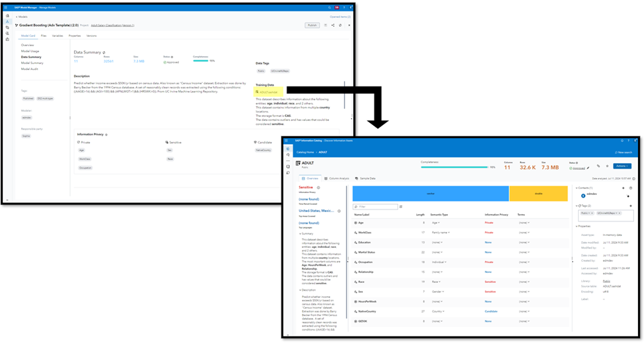Click the Filter input field
644x345 pixels.
375,207
